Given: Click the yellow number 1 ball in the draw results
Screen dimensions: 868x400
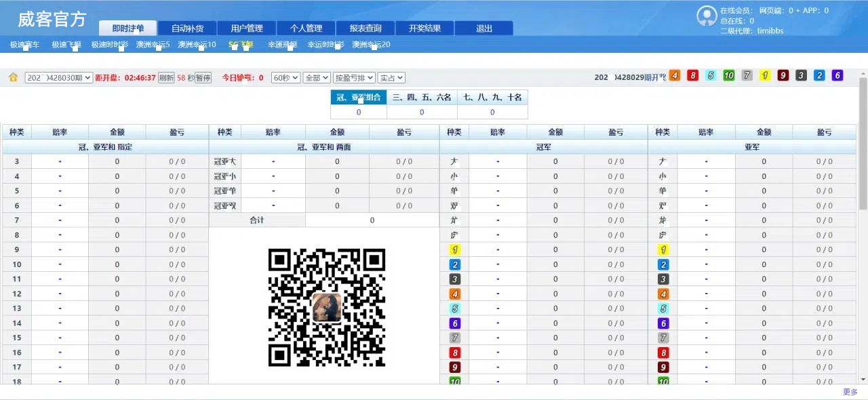Looking at the screenshot, I should [x=765, y=75].
